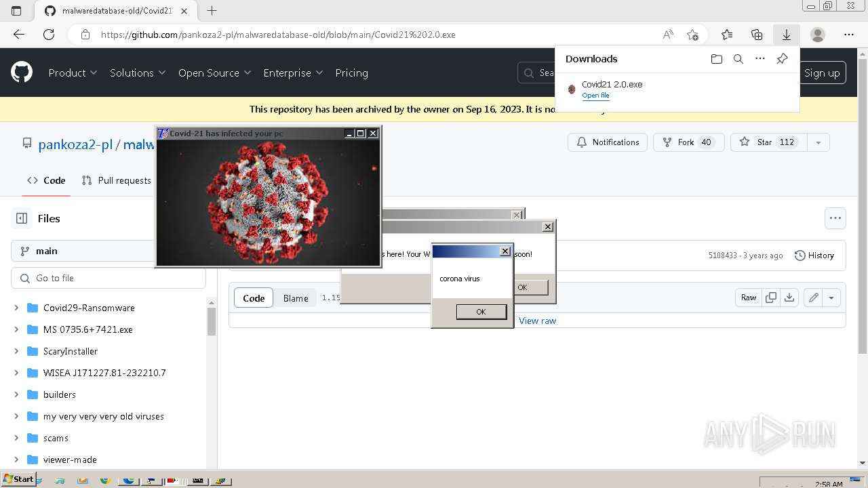
Task: Open the Favorites list icon
Action: click(x=727, y=35)
